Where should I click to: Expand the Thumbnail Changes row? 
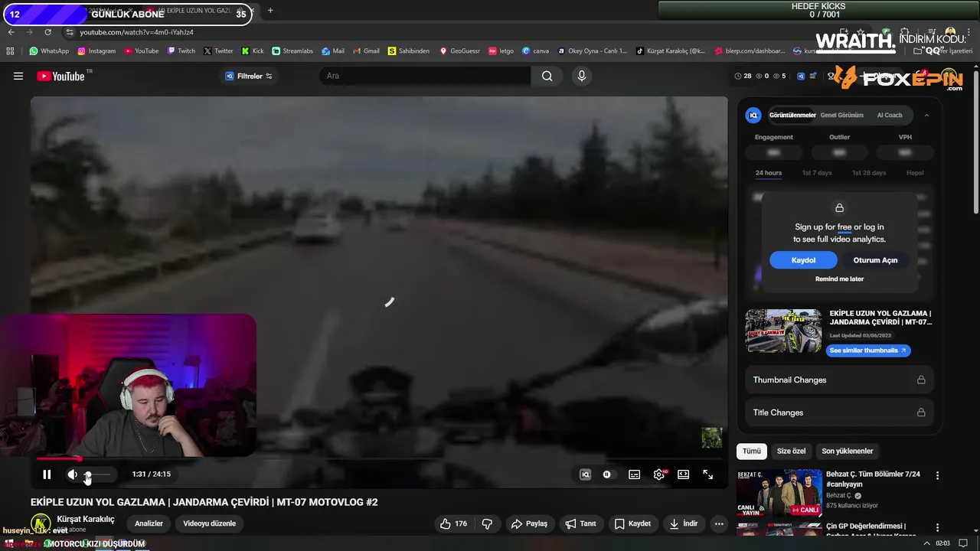coord(839,380)
